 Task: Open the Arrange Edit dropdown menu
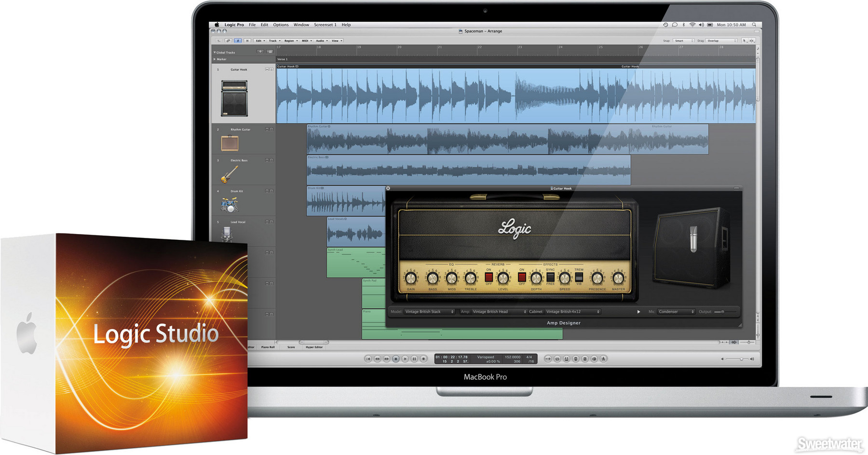pos(260,41)
